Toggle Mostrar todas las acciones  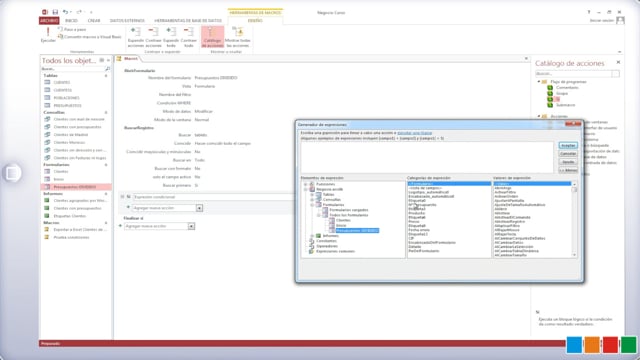pyautogui.click(x=238, y=37)
